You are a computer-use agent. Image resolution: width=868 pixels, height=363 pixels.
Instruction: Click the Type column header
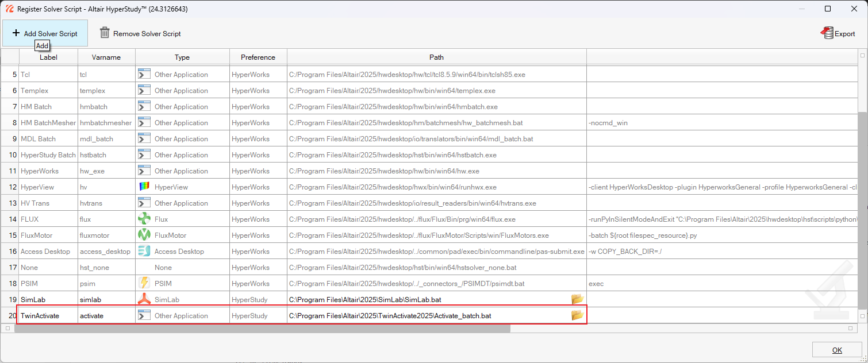point(182,57)
